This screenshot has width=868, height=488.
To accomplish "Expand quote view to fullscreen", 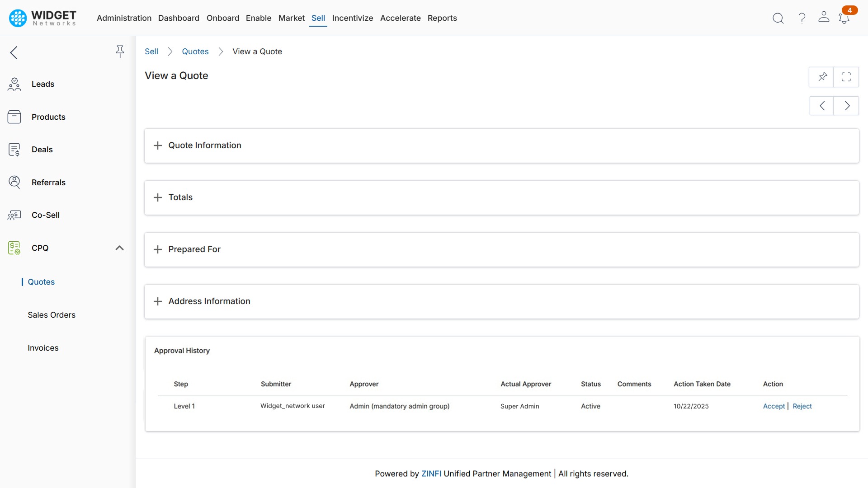I will click(x=846, y=77).
